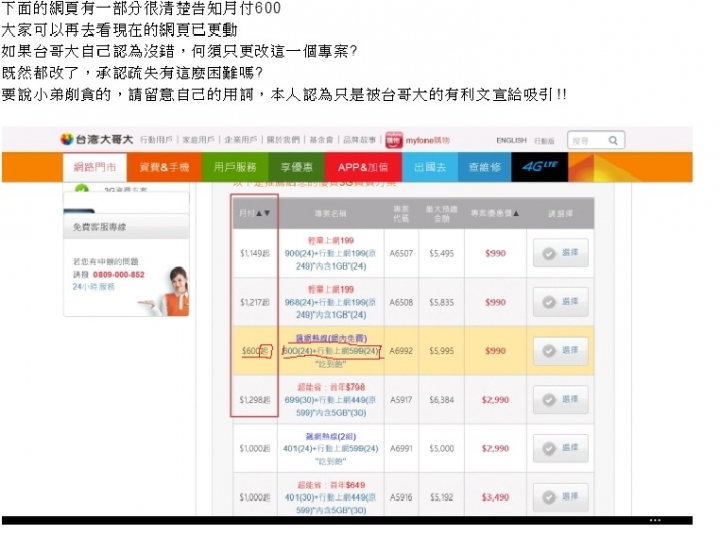Viewport: 720px width, 535px height.
Task: Click the $1,217起 monthly fee cell
Action: click(x=255, y=302)
